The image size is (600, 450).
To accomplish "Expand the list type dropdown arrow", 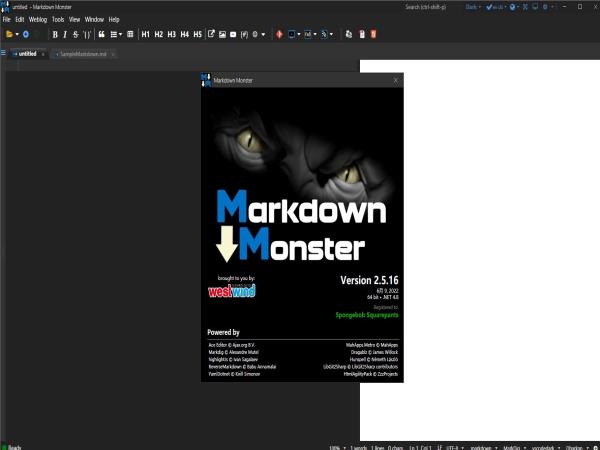I will point(121,34).
